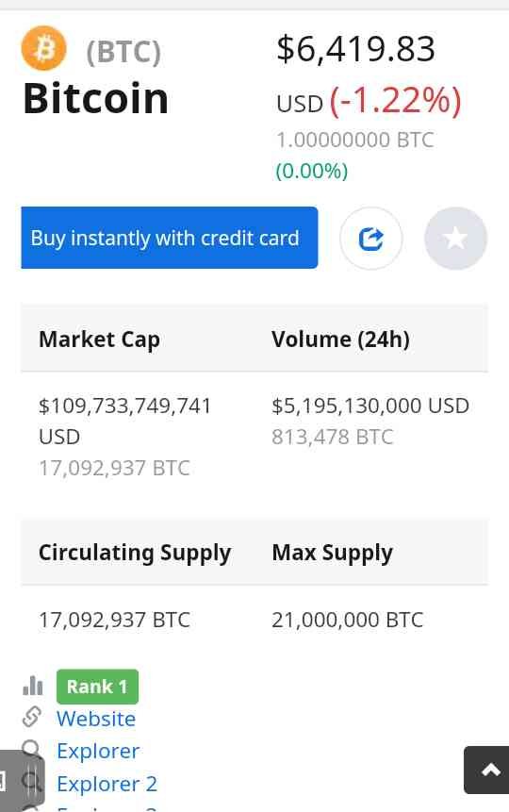Click the orange Bitcoin logo icon
The width and height of the screenshot is (509, 812).
click(x=44, y=48)
